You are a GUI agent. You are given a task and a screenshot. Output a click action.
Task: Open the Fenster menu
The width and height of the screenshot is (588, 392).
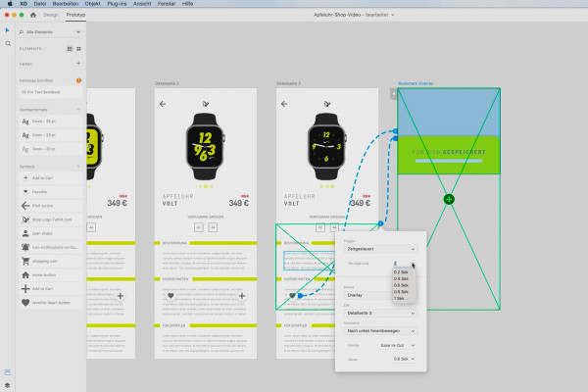tap(167, 3)
